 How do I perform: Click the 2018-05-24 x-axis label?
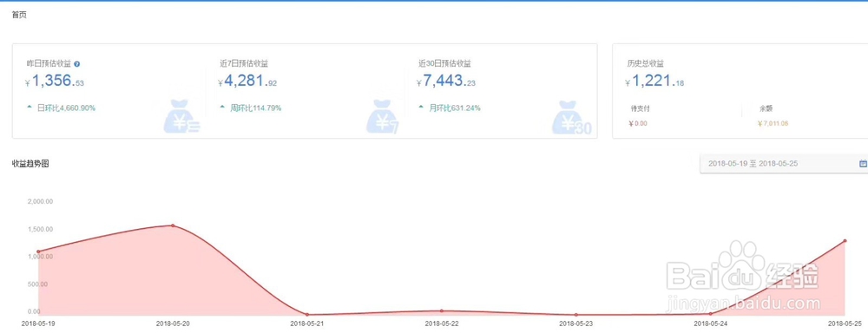point(710,323)
